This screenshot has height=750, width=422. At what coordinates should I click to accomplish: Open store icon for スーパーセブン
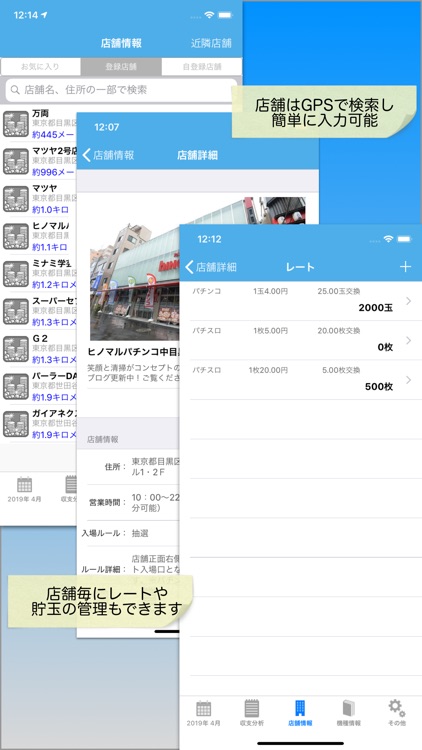[x=16, y=311]
